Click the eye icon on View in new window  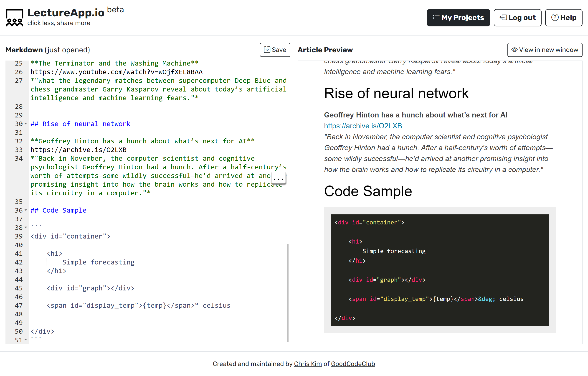tap(514, 50)
